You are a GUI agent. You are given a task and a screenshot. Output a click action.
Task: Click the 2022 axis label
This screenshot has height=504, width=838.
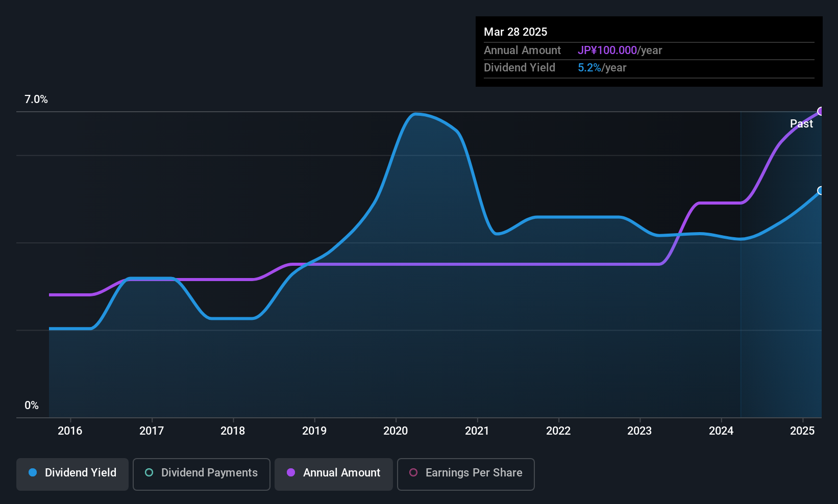[x=558, y=431]
